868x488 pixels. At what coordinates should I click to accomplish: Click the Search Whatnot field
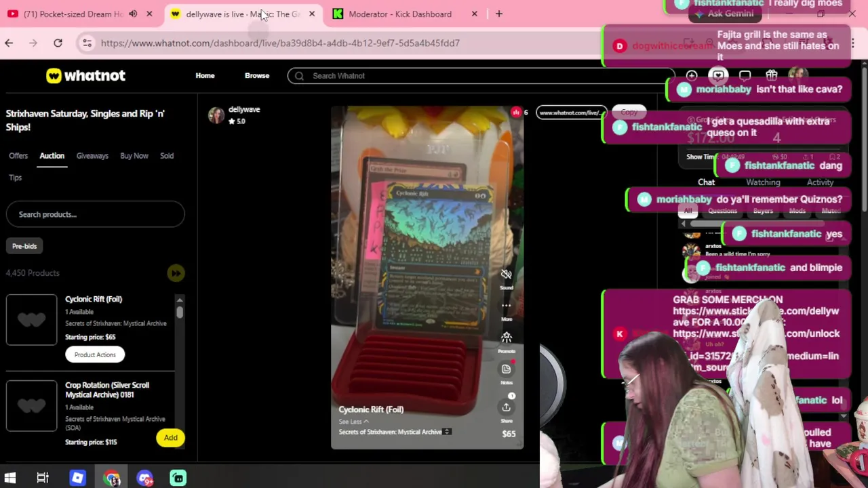click(481, 76)
